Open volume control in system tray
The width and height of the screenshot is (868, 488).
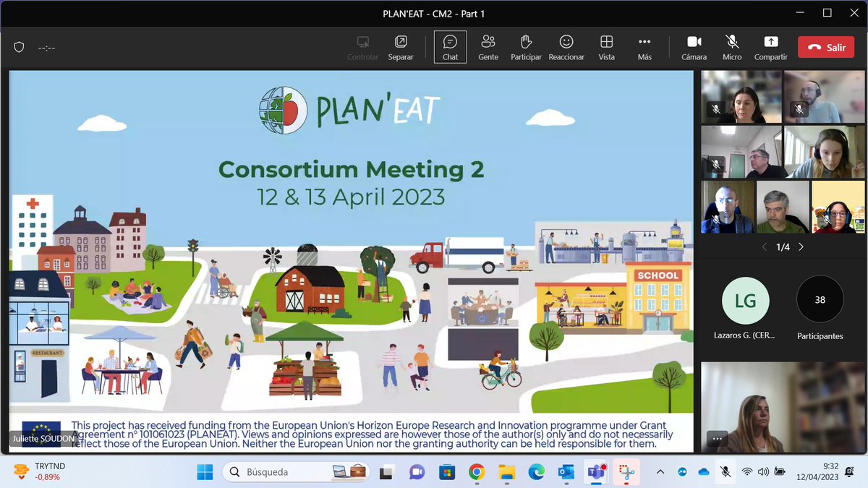point(763,472)
